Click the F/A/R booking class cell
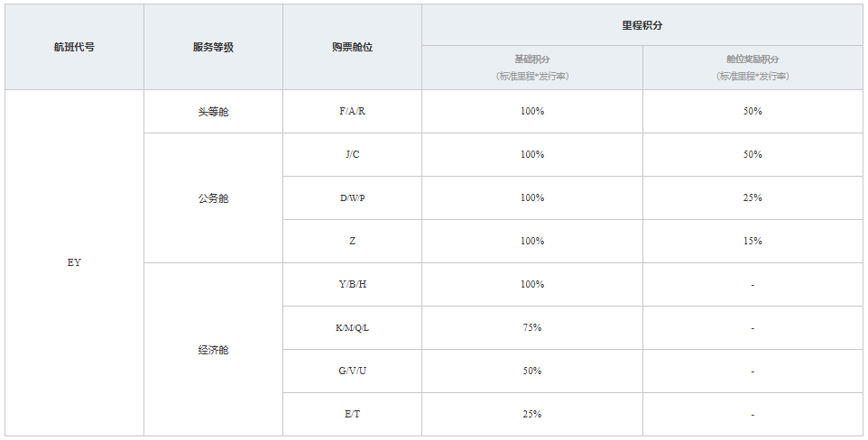 pos(352,111)
